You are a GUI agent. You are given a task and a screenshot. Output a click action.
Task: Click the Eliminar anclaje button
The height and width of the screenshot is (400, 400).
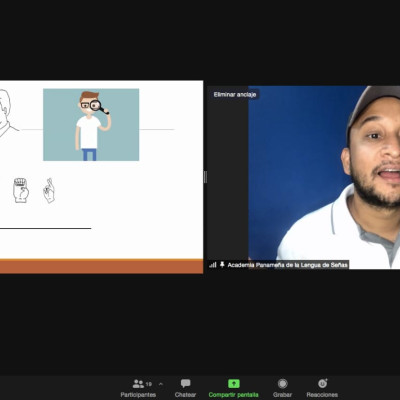[235, 95]
